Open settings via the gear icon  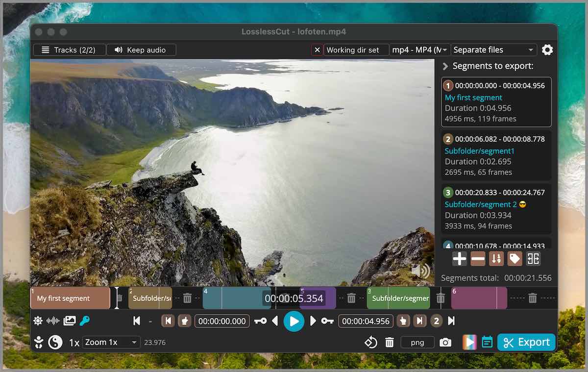pyautogui.click(x=547, y=50)
